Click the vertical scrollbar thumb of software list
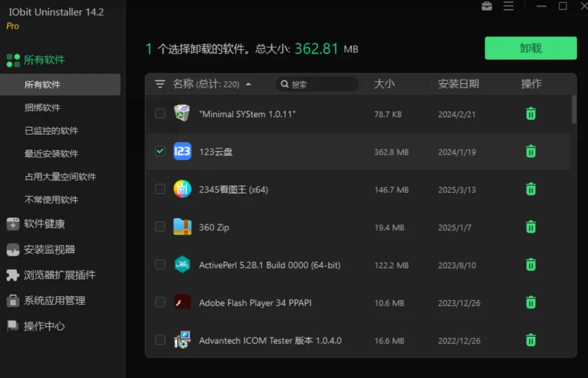Viewport: 588px width, 378px height. (574, 109)
